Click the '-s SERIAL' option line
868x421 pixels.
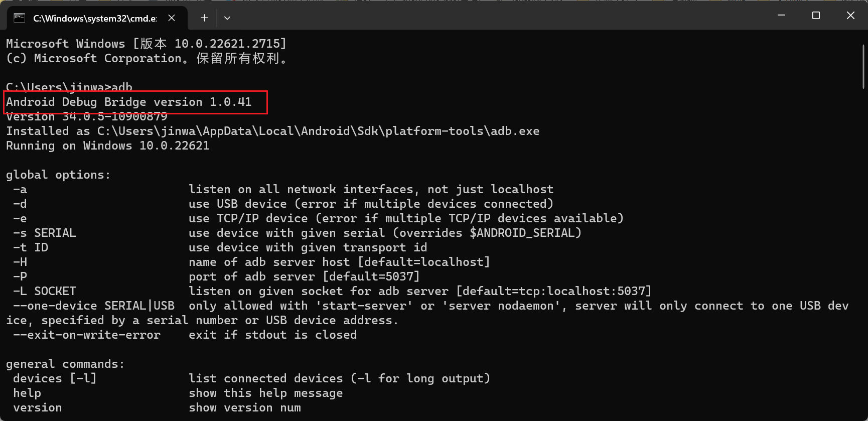coord(45,233)
